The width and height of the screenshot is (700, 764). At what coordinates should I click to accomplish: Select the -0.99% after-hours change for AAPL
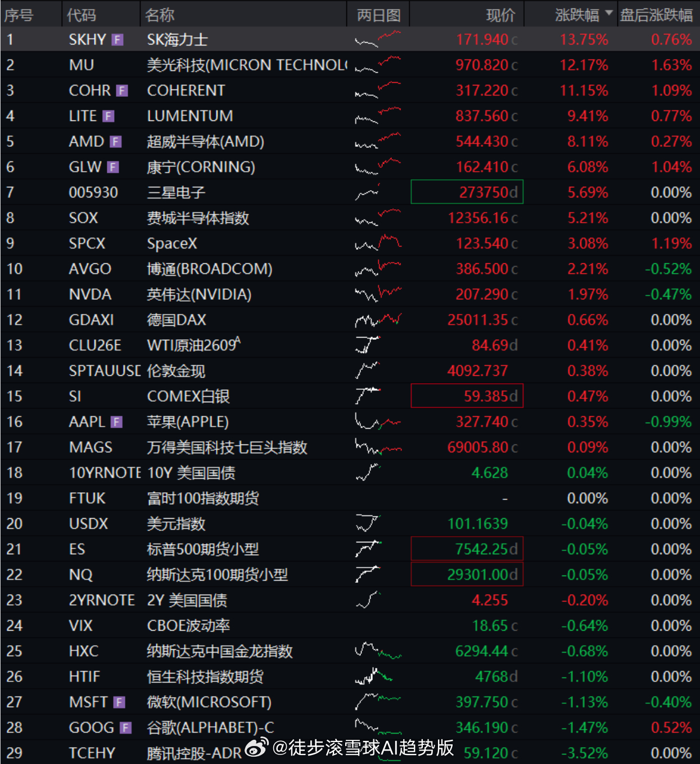(x=668, y=422)
